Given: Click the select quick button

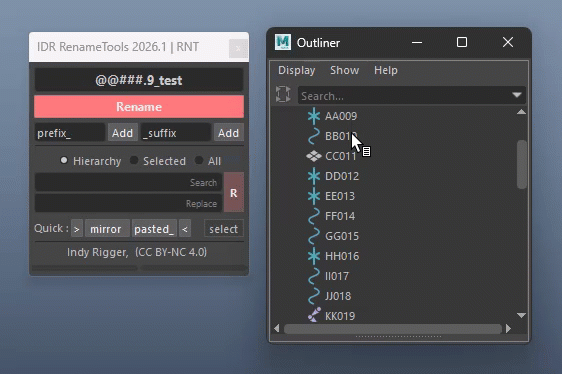Looking at the screenshot, I should click(x=224, y=229).
